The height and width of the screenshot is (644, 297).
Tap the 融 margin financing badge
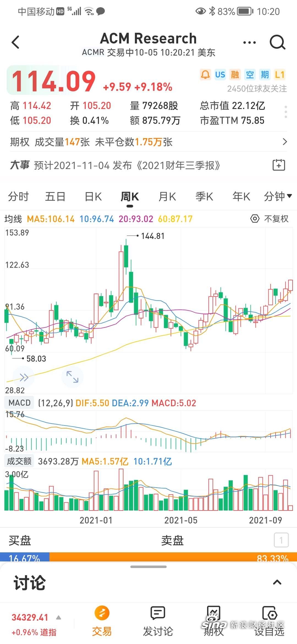pos(235,75)
